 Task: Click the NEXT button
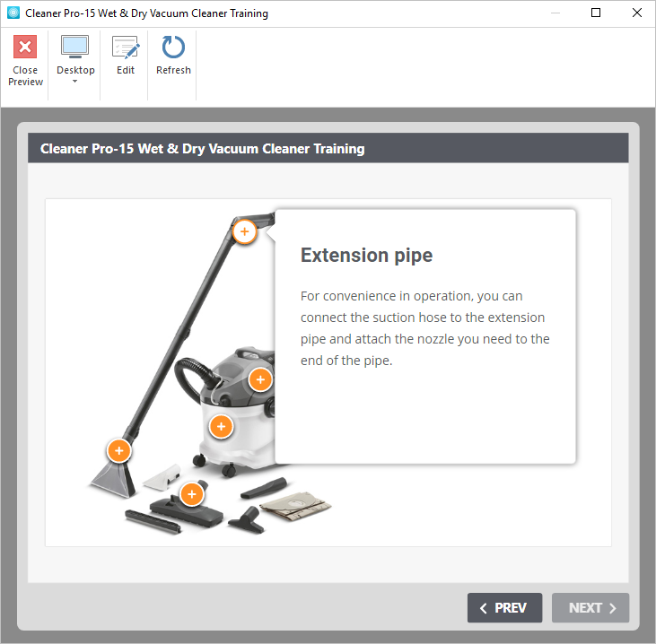[590, 607]
